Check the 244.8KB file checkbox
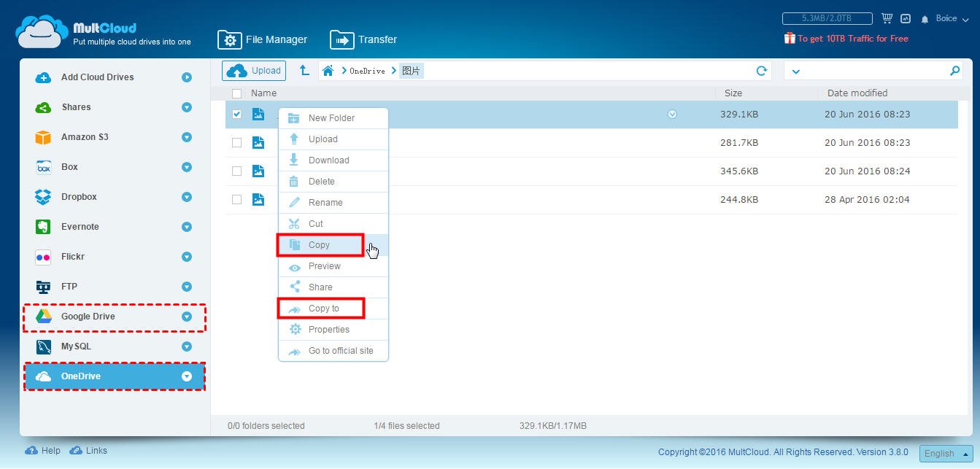 point(236,199)
